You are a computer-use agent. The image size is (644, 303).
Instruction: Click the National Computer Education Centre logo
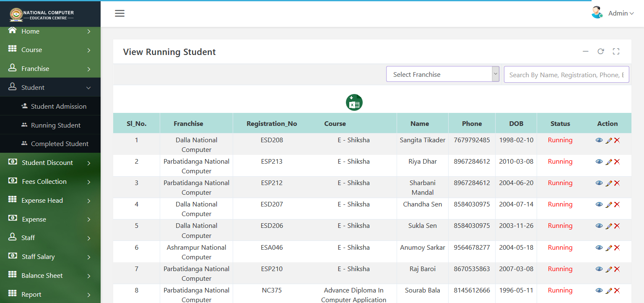(42, 15)
